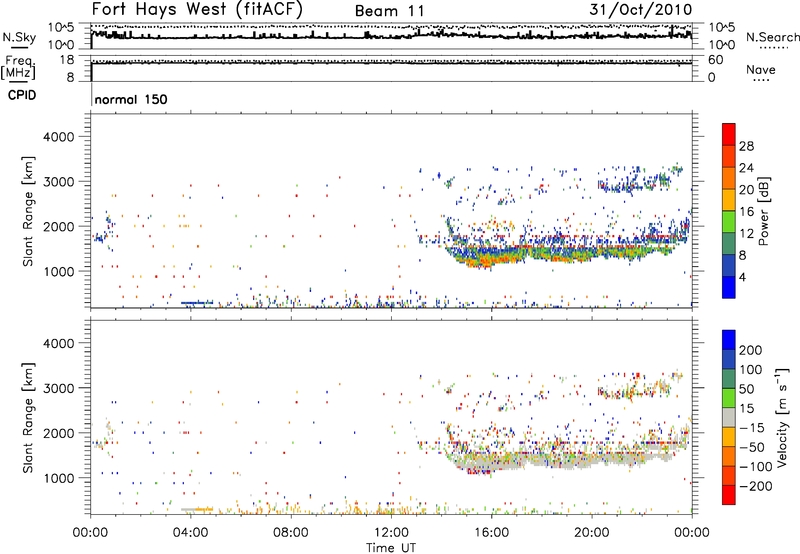Click the '18' frequency axis tick label

tap(67, 60)
